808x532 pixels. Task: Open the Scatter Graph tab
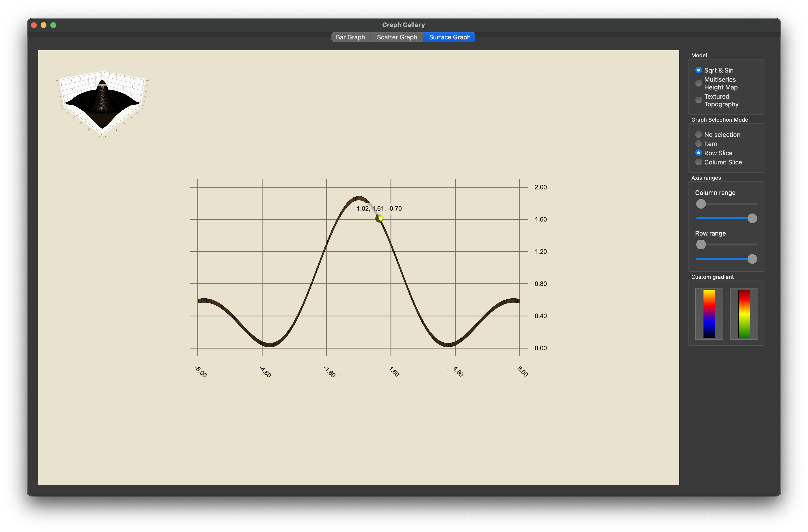pos(397,37)
